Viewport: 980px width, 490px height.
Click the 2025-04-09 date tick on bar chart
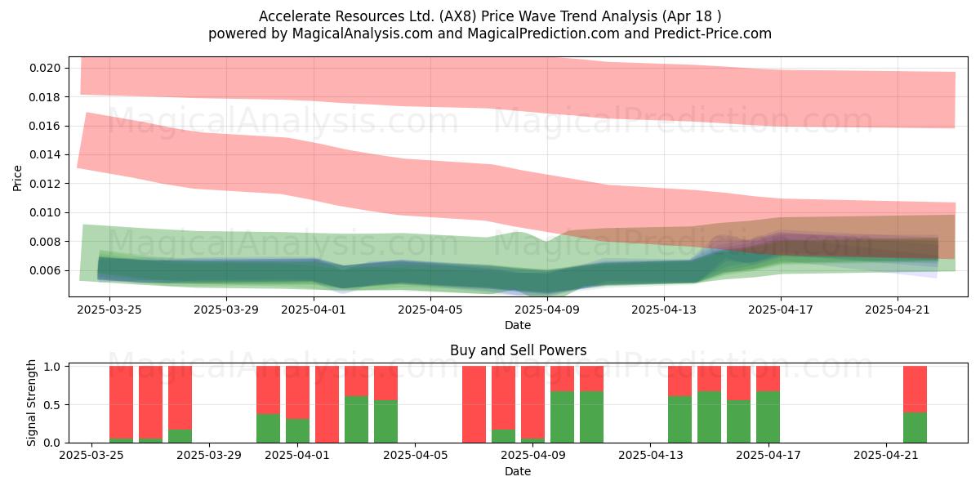click(x=532, y=455)
